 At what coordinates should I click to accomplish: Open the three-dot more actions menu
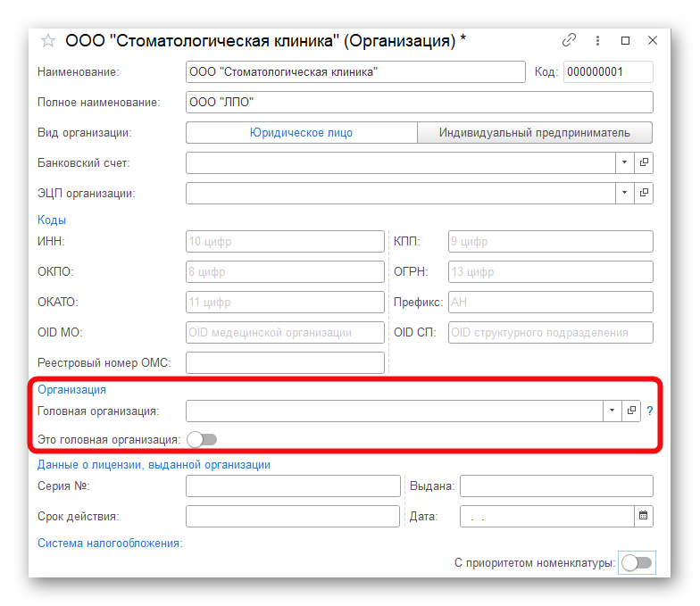pyautogui.click(x=597, y=41)
